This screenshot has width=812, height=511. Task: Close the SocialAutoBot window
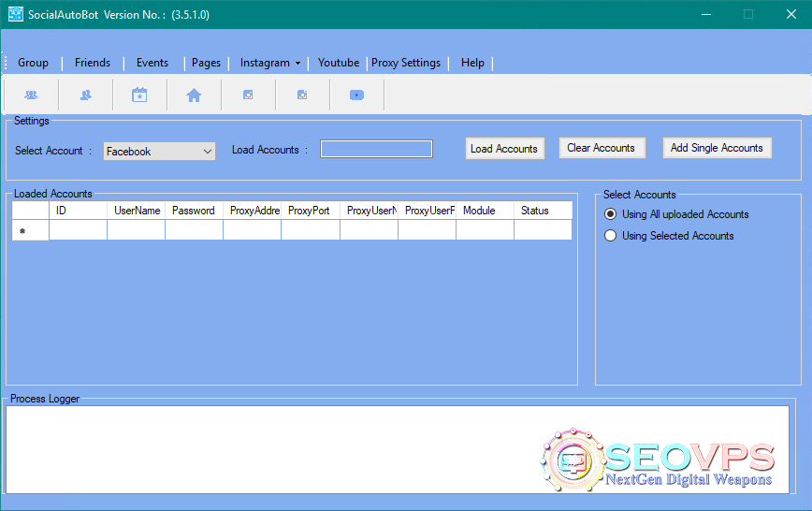pyautogui.click(x=790, y=15)
